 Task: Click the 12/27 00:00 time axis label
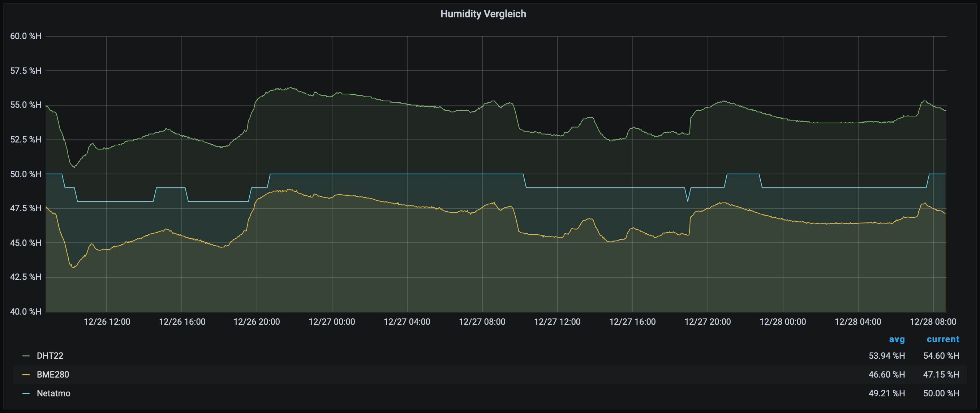[332, 322]
